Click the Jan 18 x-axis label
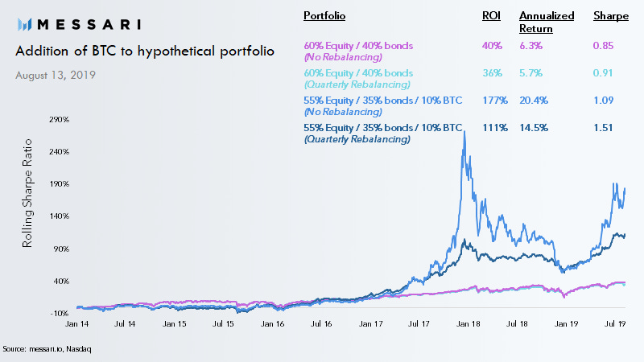Screen dimensions: 644x362 pos(469,324)
